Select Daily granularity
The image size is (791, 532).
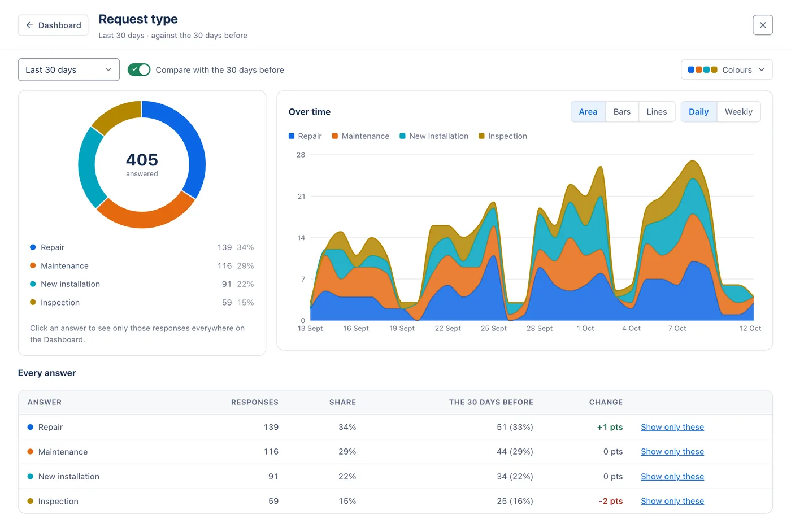click(x=698, y=112)
